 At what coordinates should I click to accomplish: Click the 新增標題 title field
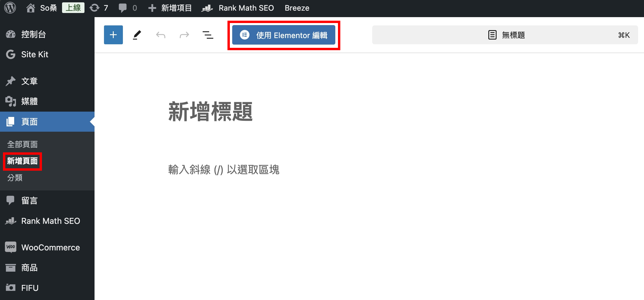(210, 112)
